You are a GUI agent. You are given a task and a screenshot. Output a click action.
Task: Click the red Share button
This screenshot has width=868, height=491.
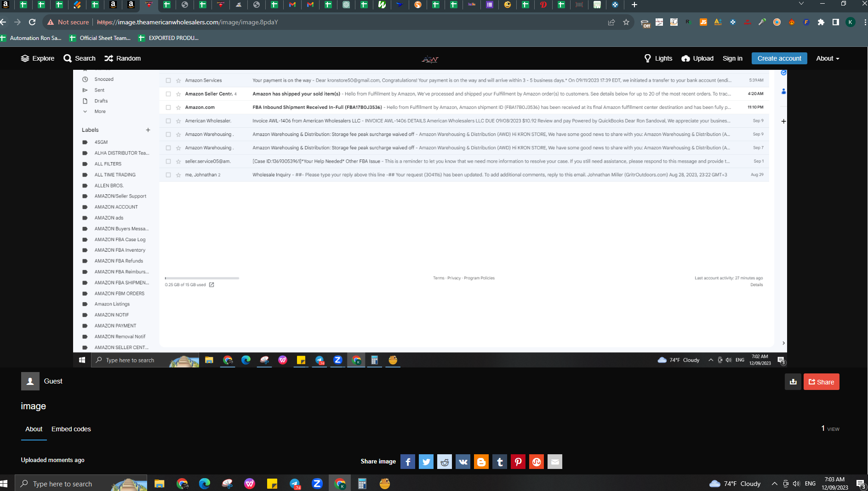coord(822,382)
